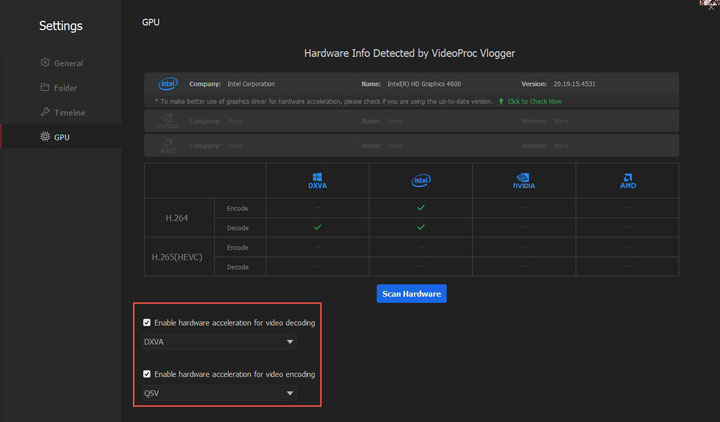Follow the Click to Check Now link
Image resolution: width=720 pixels, height=422 pixels.
pyautogui.click(x=534, y=101)
